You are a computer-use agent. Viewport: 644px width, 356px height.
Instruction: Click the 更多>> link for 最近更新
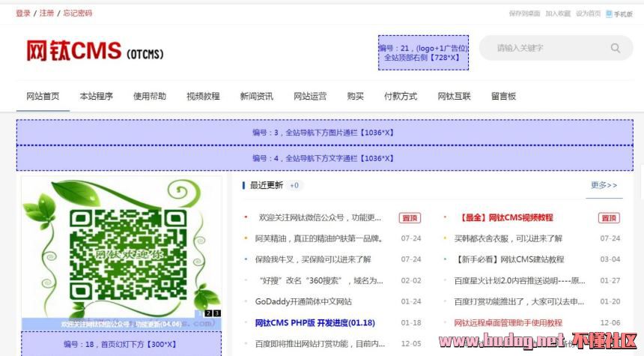(x=604, y=185)
